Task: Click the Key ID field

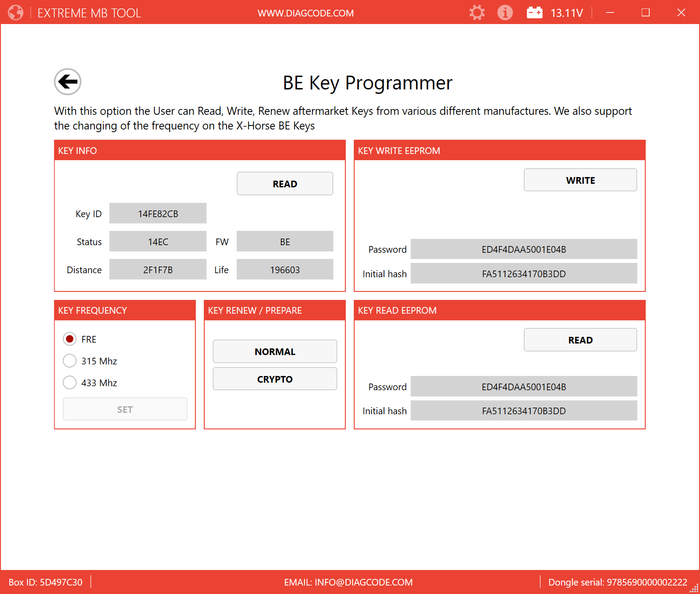Action: pyautogui.click(x=158, y=214)
